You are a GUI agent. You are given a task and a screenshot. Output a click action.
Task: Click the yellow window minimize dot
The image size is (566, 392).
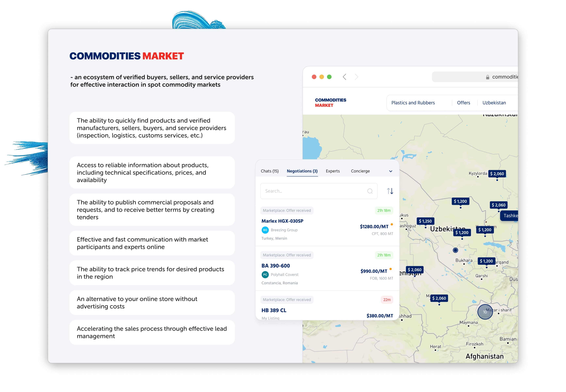click(x=322, y=77)
